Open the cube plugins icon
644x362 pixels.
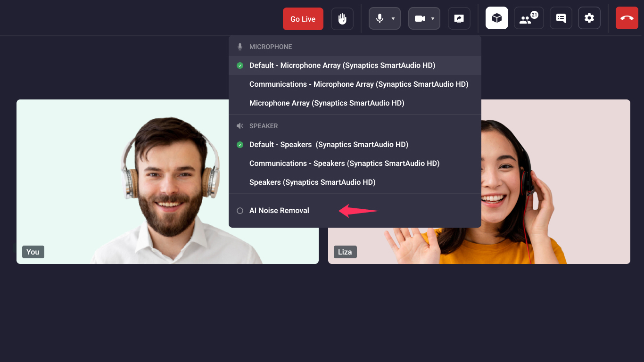click(x=497, y=18)
